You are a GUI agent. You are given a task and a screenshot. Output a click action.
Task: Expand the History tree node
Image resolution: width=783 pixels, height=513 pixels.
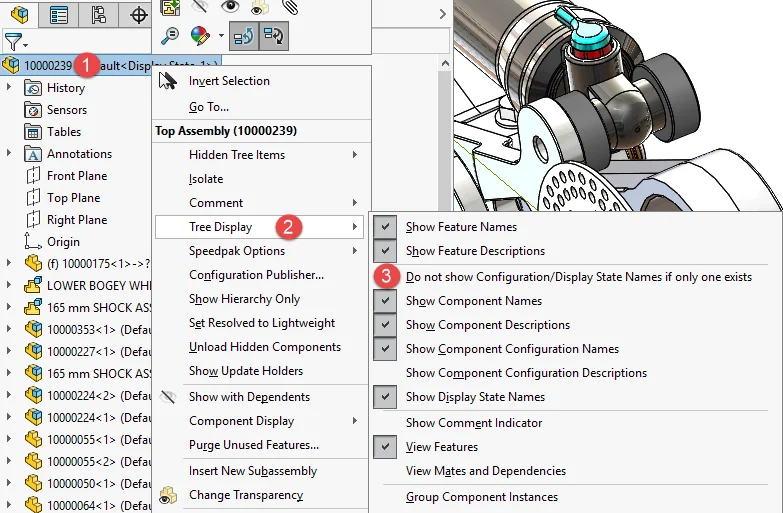pyautogui.click(x=9, y=88)
